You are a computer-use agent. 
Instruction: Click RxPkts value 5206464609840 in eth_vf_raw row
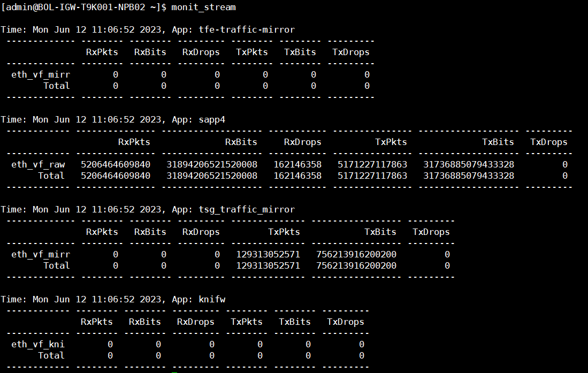(x=116, y=164)
